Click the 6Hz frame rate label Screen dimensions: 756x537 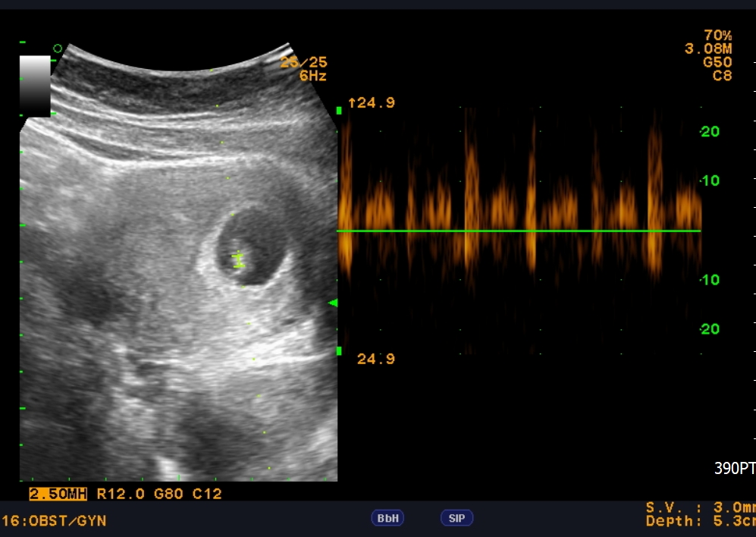(x=312, y=76)
